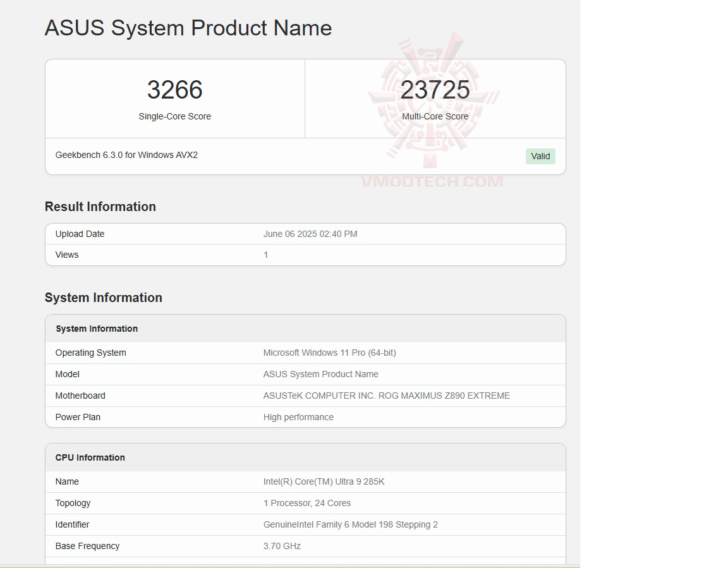Select the ROG MAXIMUS Z890 EXTREME motherboard value
728x568 pixels.
tap(386, 396)
